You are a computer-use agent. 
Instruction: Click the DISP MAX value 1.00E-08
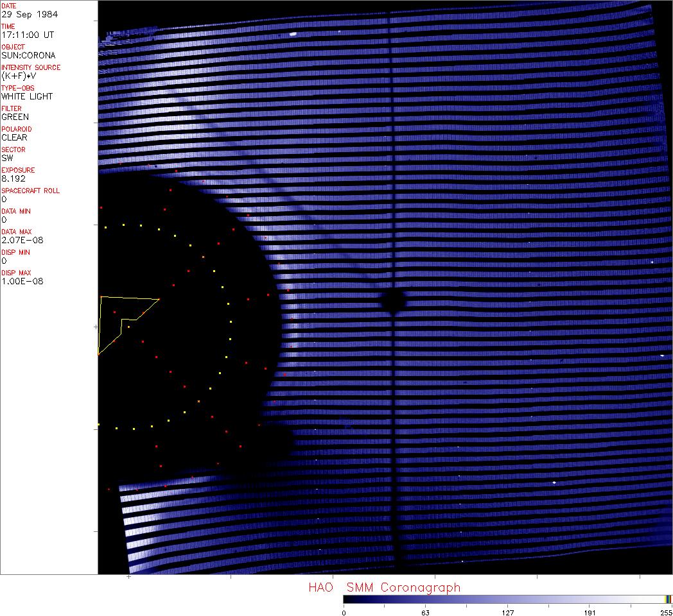click(22, 281)
